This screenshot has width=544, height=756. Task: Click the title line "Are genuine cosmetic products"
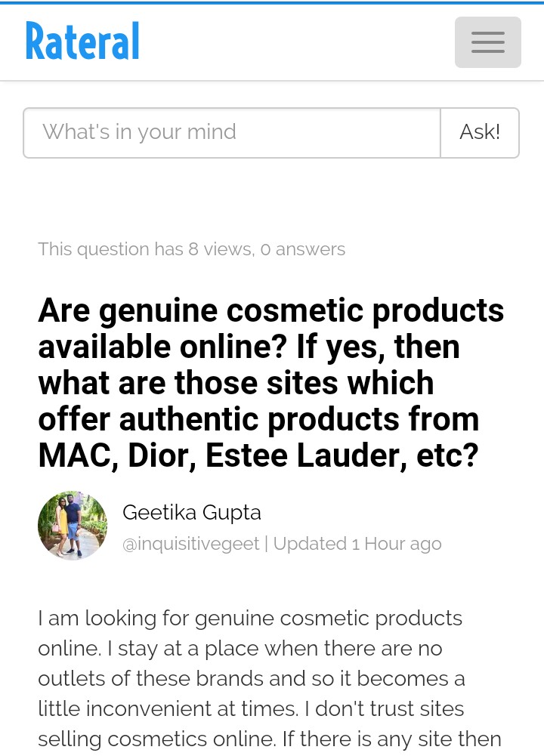click(270, 310)
